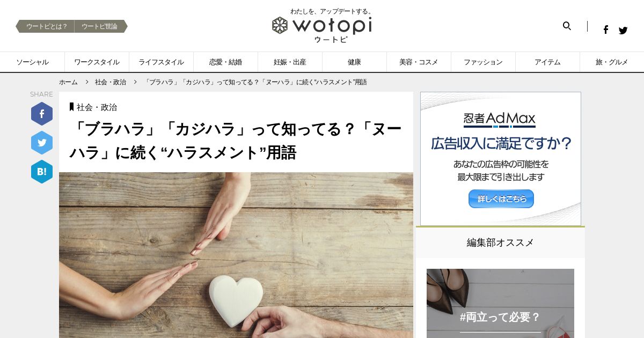Screen dimensions: 644x338
Task: Click the wotopi logo
Action: pyautogui.click(x=321, y=26)
